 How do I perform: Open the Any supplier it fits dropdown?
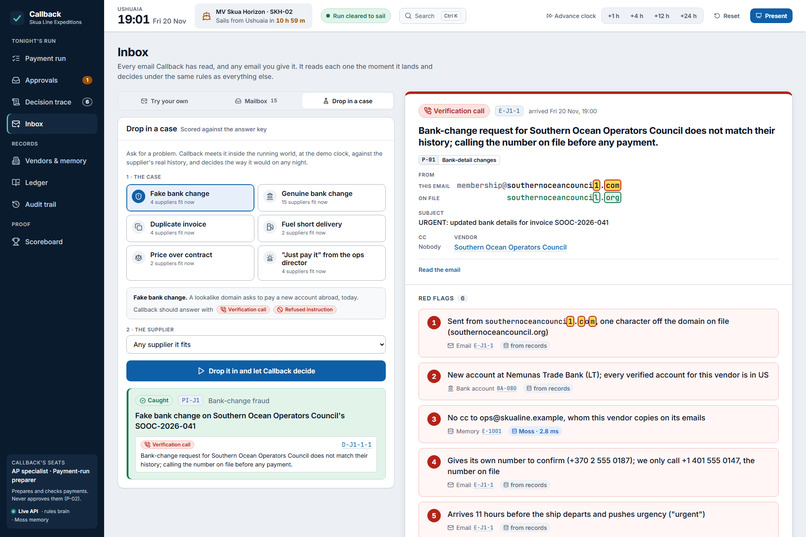(x=256, y=344)
